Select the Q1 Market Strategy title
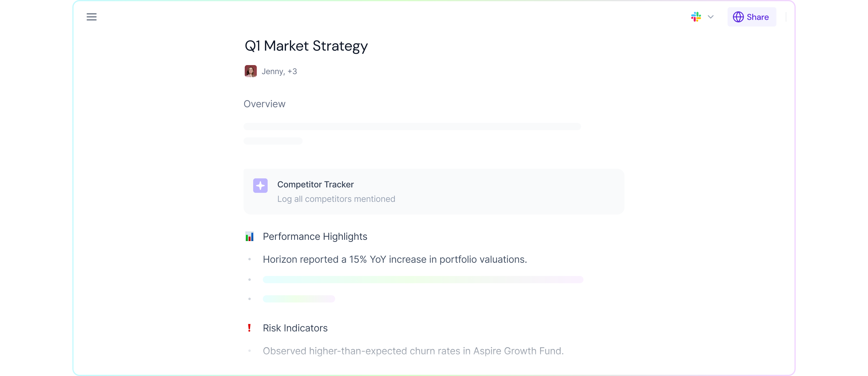This screenshot has height=376, width=868. tap(306, 46)
